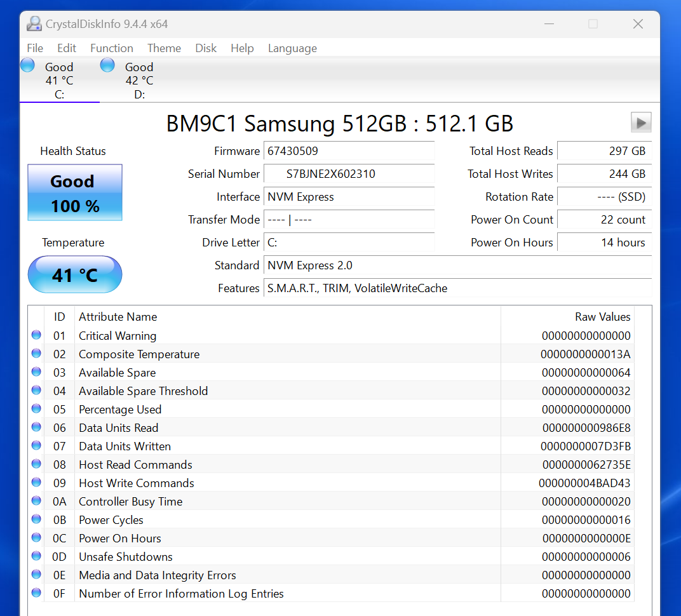Click the Standard field NVM Express 2.0

pyautogui.click(x=458, y=265)
